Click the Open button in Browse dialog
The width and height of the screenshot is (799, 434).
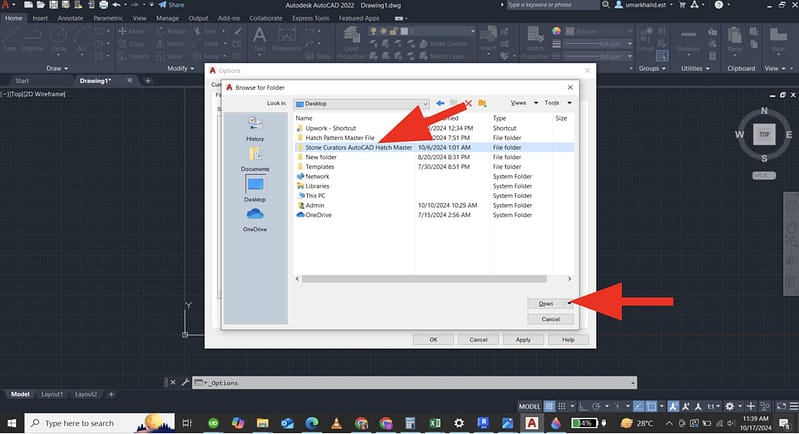[x=545, y=303]
